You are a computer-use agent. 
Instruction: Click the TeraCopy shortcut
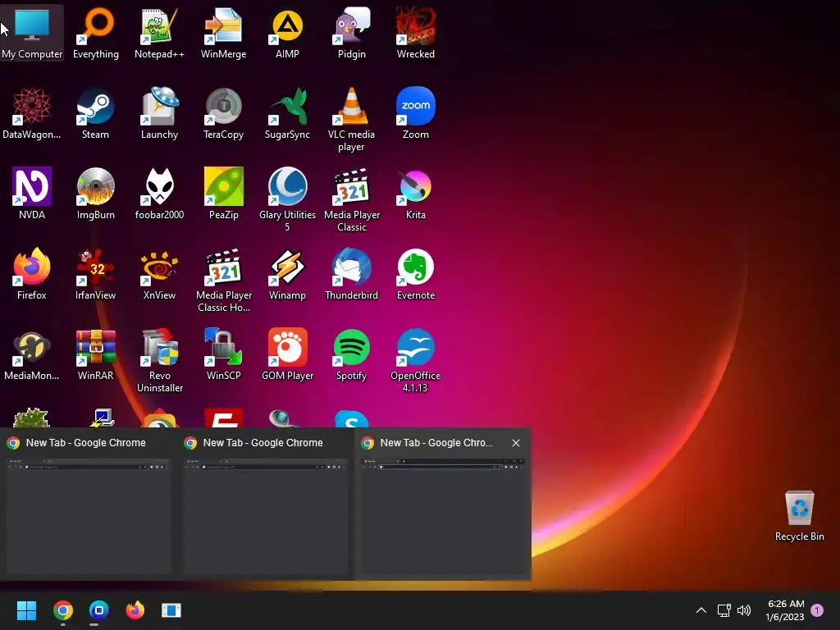point(223,113)
